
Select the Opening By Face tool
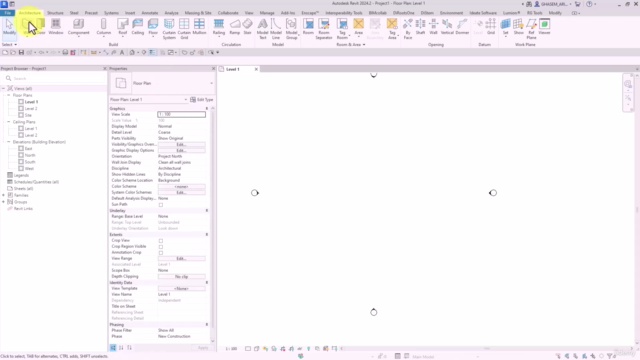(x=407, y=29)
